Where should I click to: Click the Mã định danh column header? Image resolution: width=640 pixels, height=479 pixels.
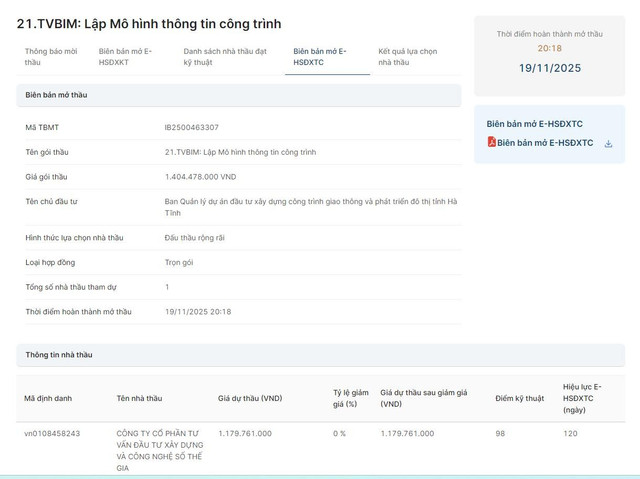(x=48, y=398)
